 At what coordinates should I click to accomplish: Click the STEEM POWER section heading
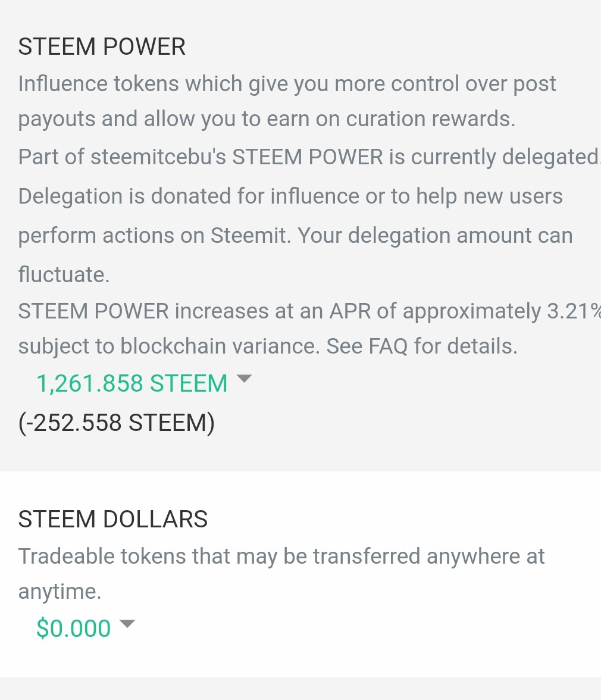(x=102, y=46)
